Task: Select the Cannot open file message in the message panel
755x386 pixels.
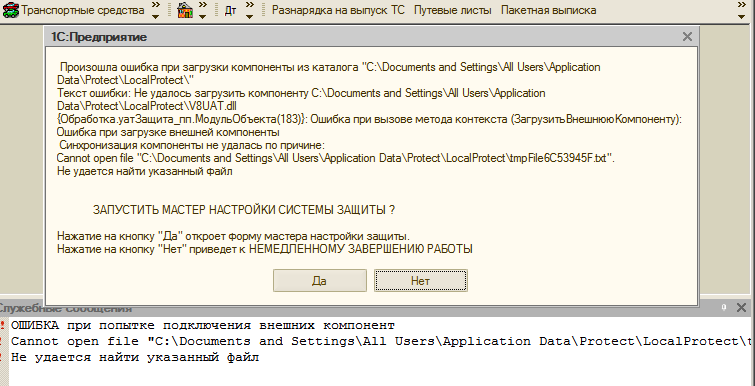Action: tap(380, 342)
